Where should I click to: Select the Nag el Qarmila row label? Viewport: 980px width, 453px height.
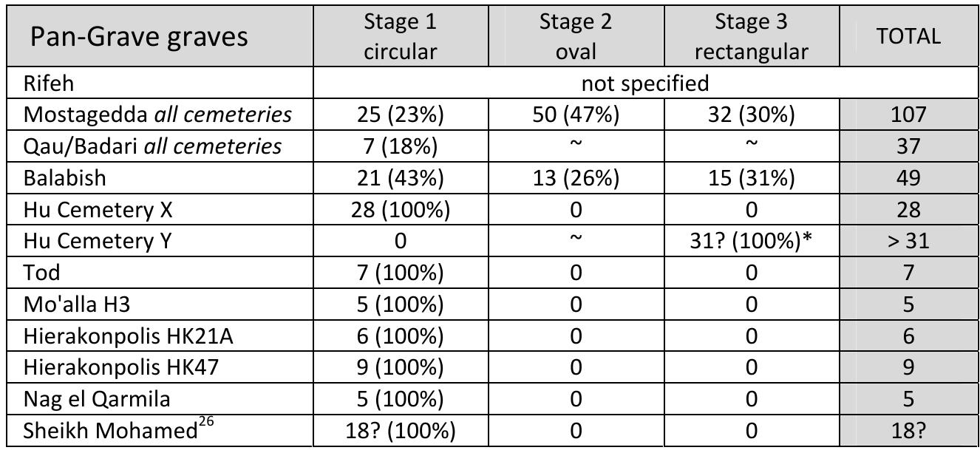pos(96,400)
